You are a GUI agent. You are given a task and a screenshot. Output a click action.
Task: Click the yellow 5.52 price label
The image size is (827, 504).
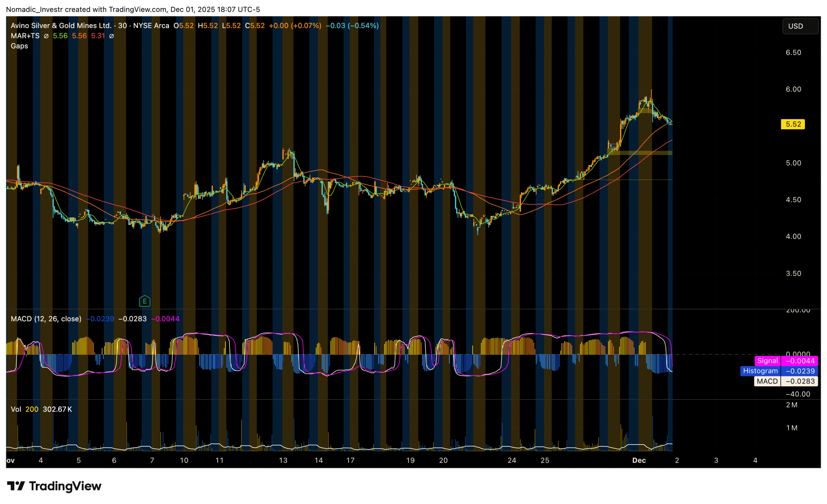tap(793, 124)
